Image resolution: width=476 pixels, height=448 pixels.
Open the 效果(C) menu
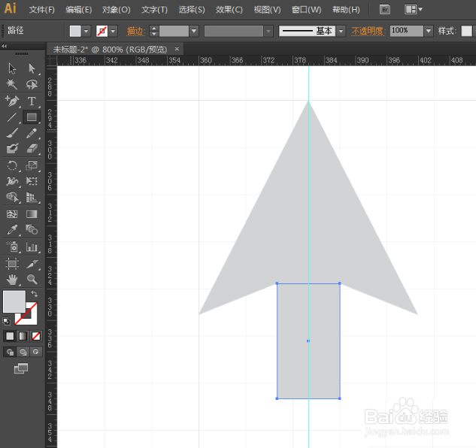pos(229,10)
